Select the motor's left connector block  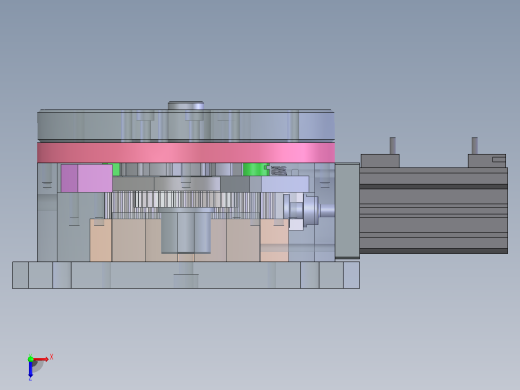380,161
